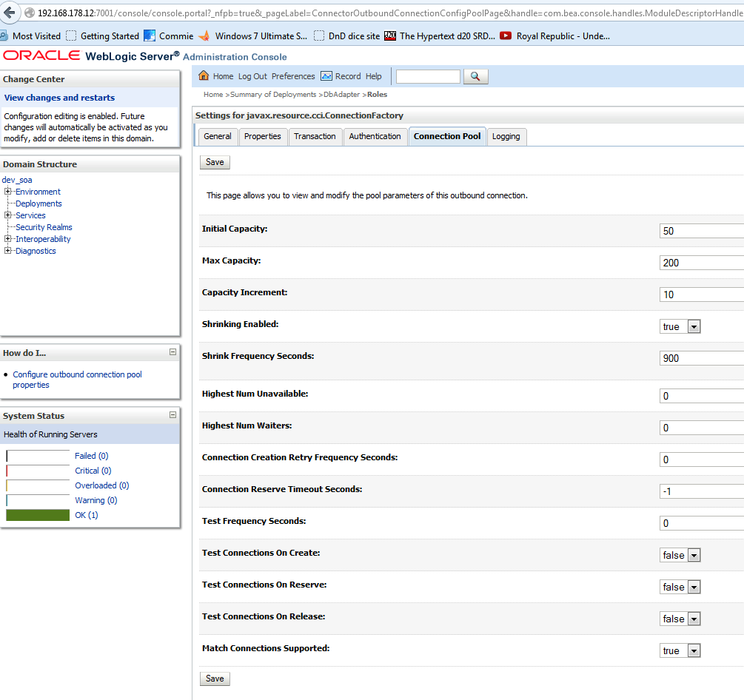The width and height of the screenshot is (744, 700).
Task: Open Shrinking Enabled dropdown
Action: click(x=680, y=326)
